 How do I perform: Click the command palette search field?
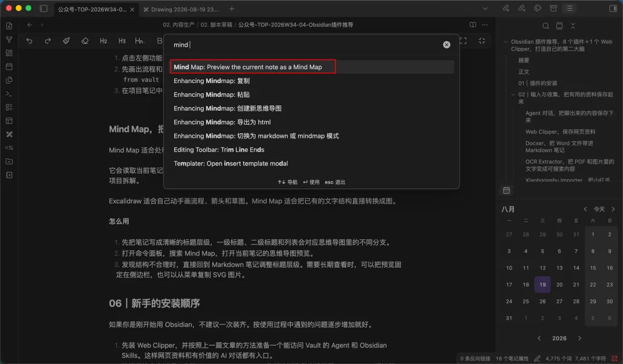[306, 45]
